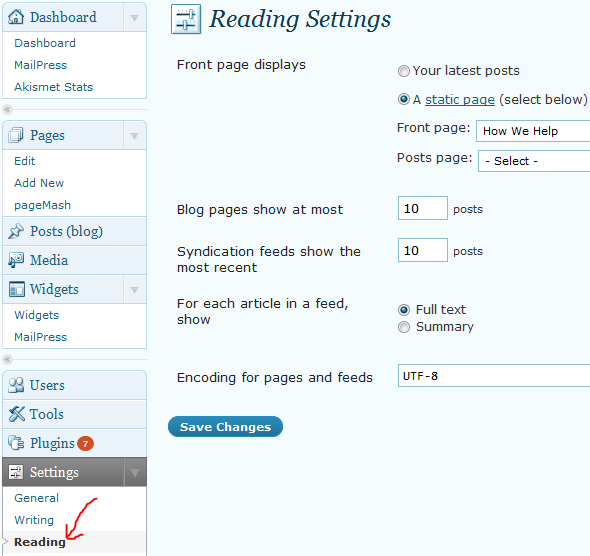
Task: Click the Users people icon
Action: click(x=16, y=385)
